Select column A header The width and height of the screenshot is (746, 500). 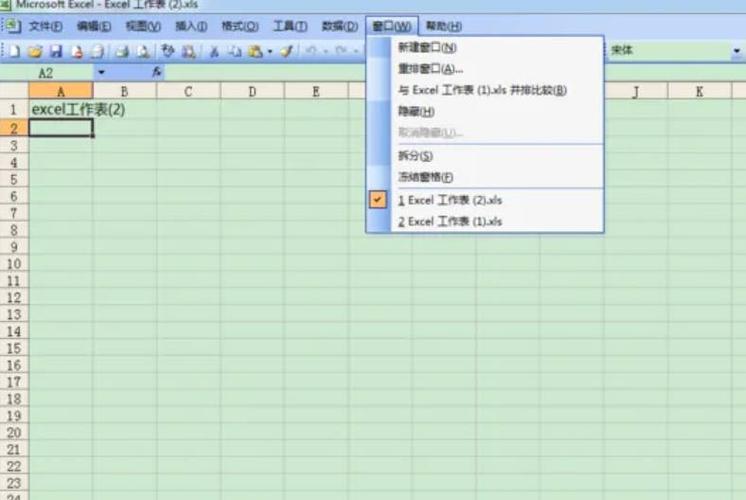pos(61,91)
